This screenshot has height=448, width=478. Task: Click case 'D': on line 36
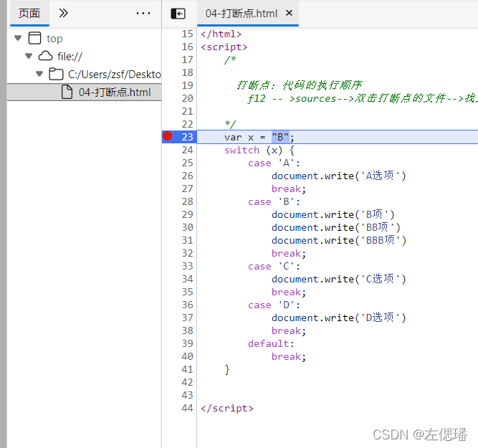(x=274, y=305)
